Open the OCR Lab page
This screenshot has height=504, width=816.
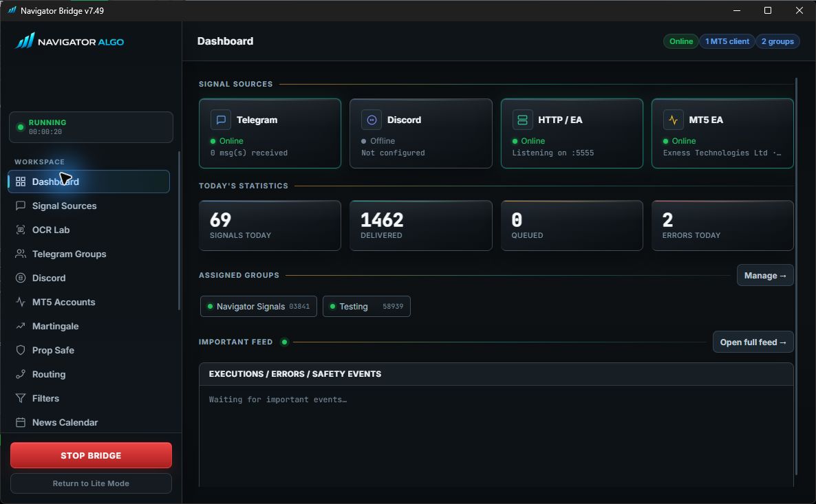pyautogui.click(x=89, y=230)
